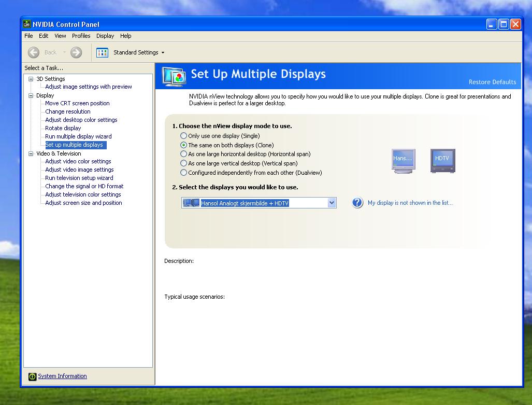Select The same on both displays (Clone)
Screen dimensions: 532x405
pos(183,145)
